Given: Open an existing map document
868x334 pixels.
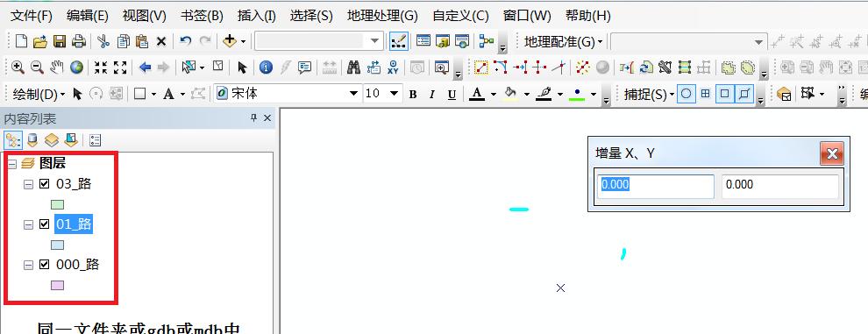Looking at the screenshot, I should pos(39,41).
